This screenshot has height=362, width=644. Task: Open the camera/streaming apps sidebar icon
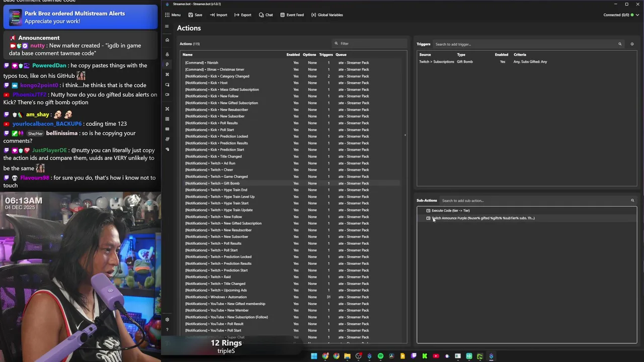[167, 95]
